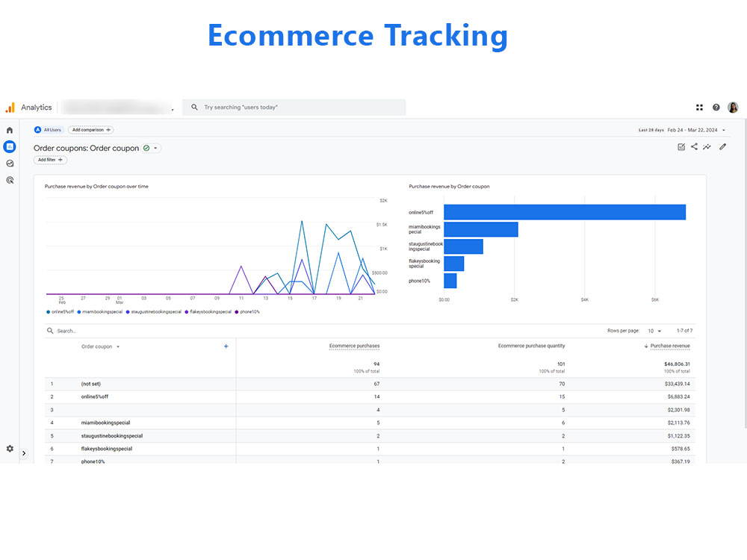Click the flakeysbookingspecial bar in chart
Image resolution: width=747 pixels, height=560 pixels.
454,264
